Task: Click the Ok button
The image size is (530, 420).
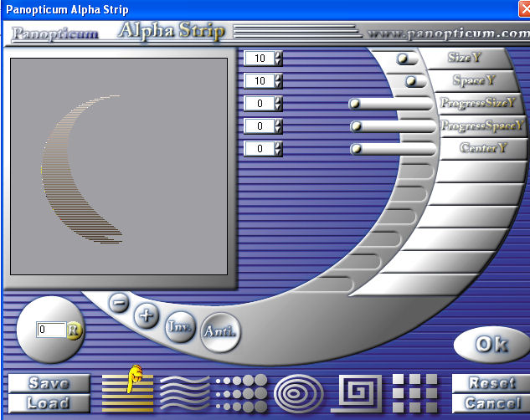Action: point(491,345)
